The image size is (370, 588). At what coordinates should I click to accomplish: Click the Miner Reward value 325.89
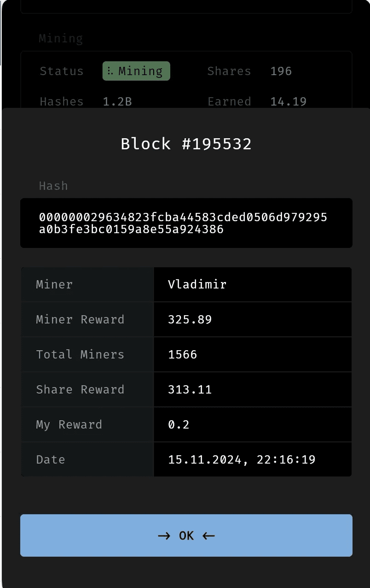tap(190, 319)
